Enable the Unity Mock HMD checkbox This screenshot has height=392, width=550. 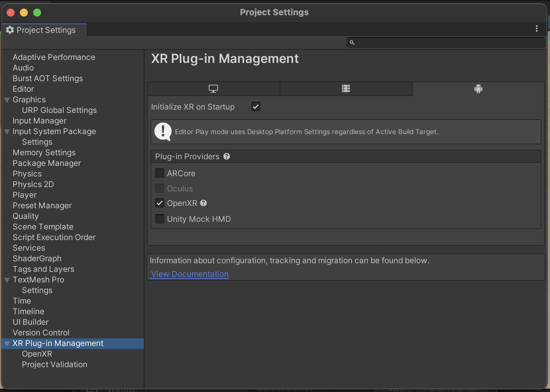[x=160, y=219]
